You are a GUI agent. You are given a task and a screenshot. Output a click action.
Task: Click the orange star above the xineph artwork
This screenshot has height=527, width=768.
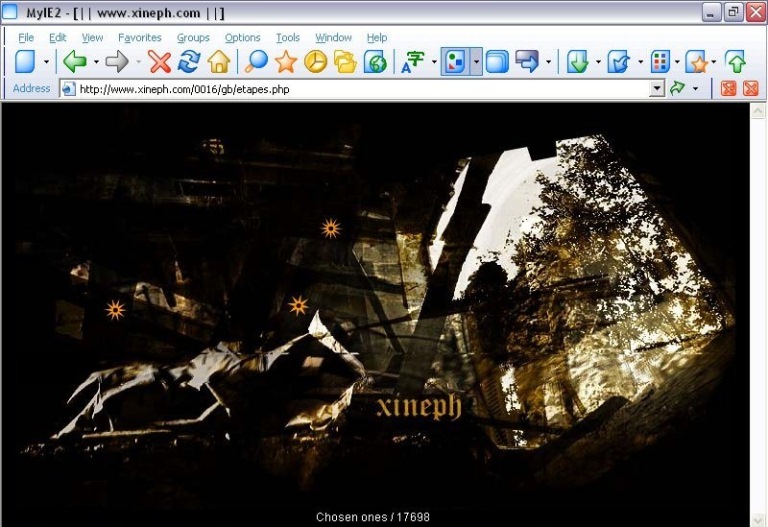click(331, 228)
